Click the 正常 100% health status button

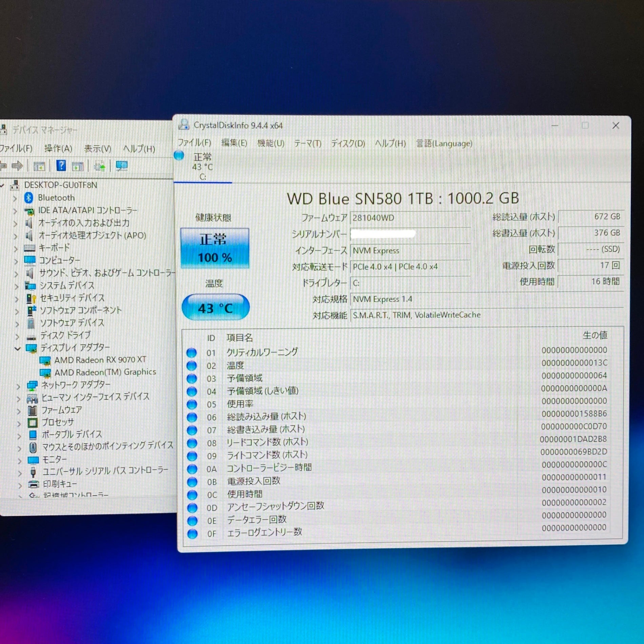[x=215, y=248]
